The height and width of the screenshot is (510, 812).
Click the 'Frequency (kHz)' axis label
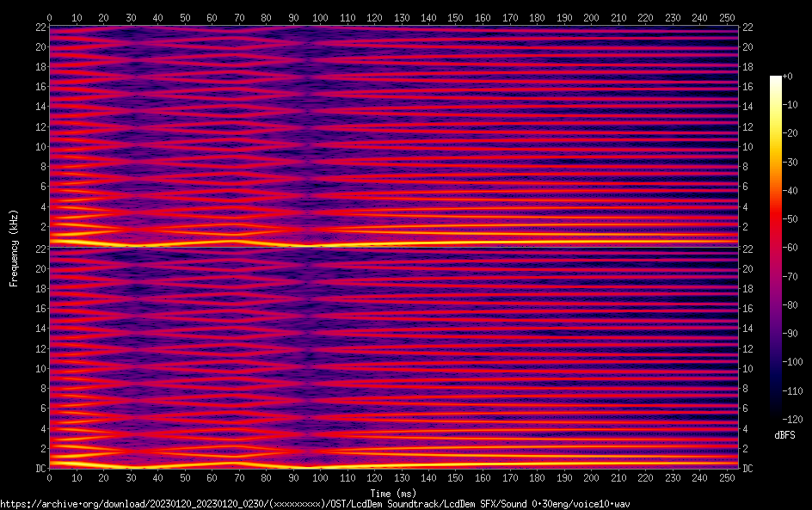click(x=14, y=248)
